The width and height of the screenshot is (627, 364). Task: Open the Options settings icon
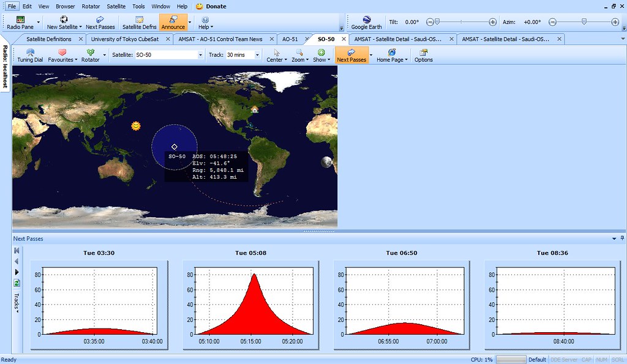(423, 56)
